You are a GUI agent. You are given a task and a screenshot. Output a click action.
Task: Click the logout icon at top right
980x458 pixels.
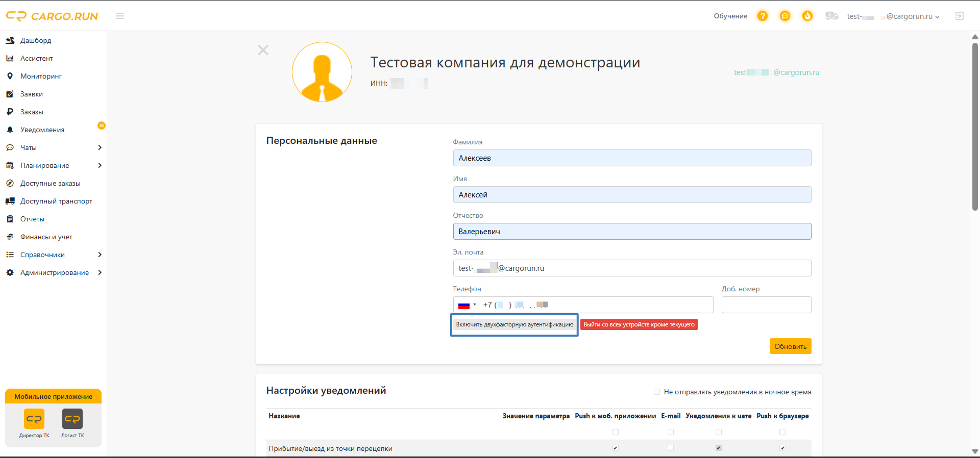pos(959,16)
